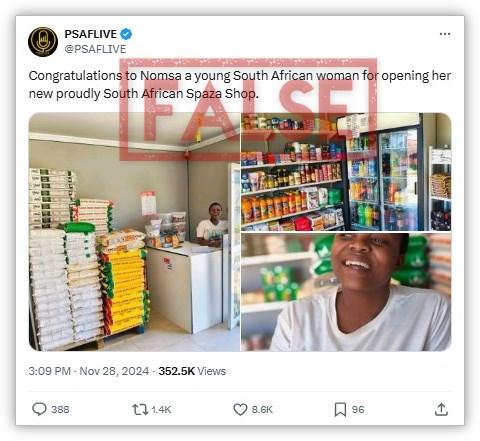Open the smiling woman close-up photo
Screen dimensions: 480x441
[346, 292]
